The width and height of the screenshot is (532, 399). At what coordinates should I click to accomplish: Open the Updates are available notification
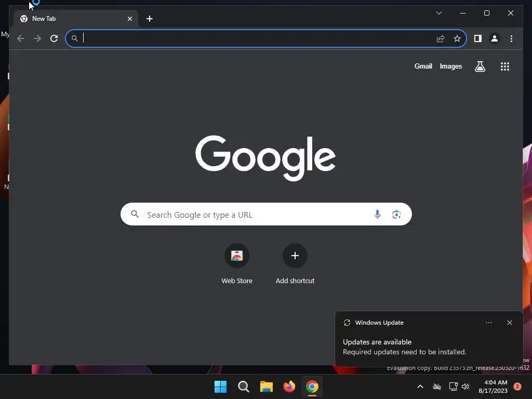tap(429, 339)
